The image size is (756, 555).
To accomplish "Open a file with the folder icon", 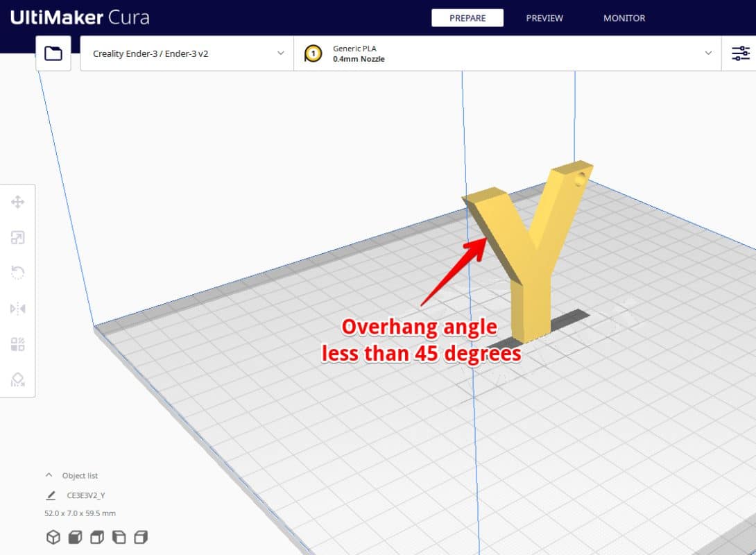I will (53, 53).
